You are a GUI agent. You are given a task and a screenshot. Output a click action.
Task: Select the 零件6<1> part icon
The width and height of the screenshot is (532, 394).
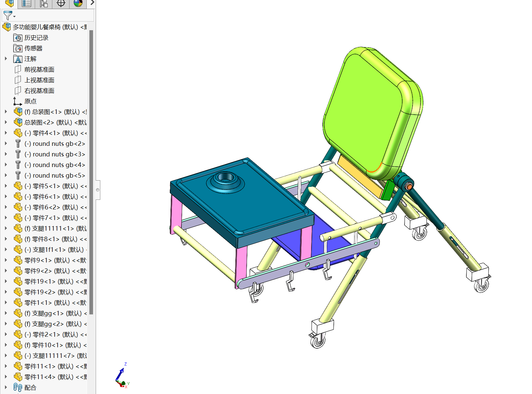click(18, 197)
